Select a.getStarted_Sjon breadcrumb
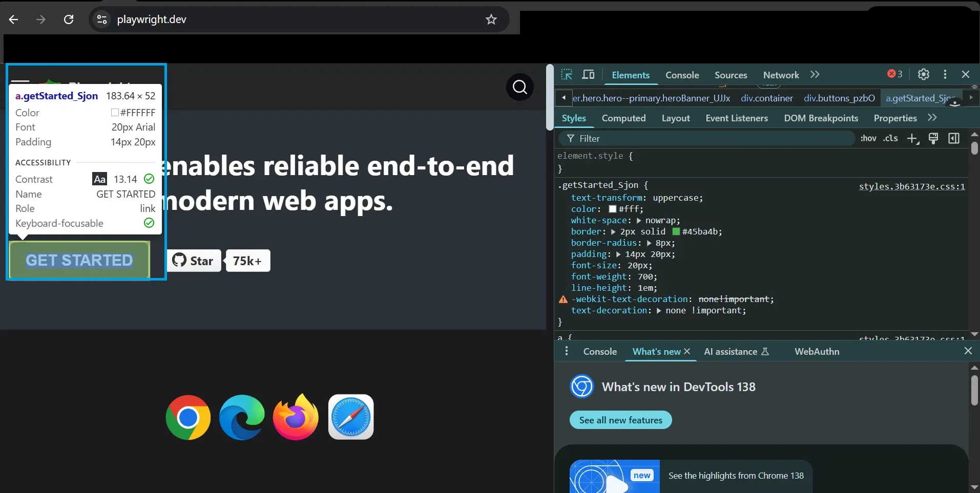 [921, 98]
